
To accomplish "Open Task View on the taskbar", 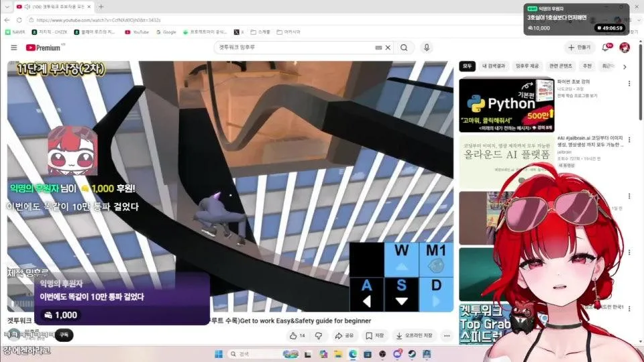I will coord(308,354).
